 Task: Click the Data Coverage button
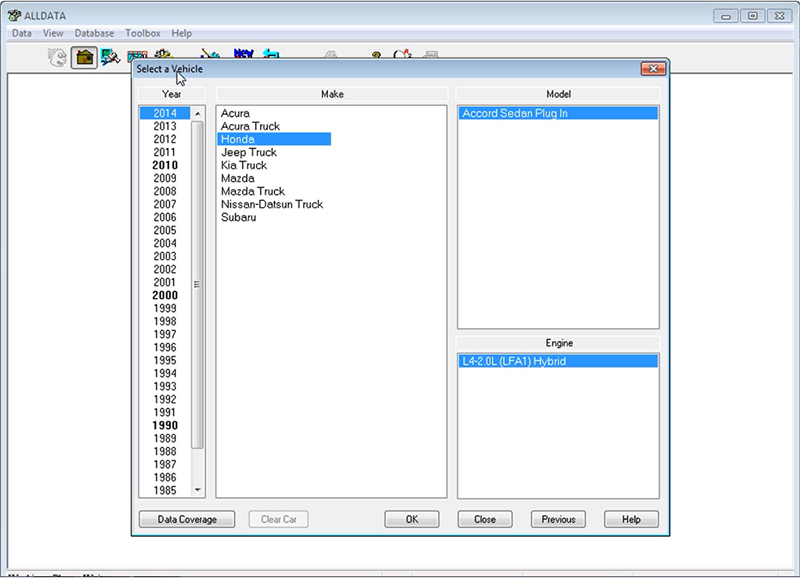[187, 519]
